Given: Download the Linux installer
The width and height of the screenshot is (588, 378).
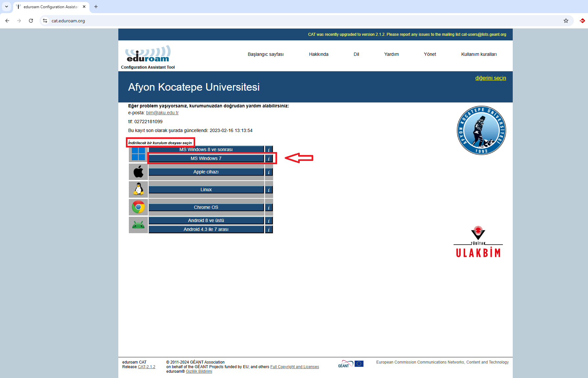Looking at the screenshot, I should point(206,190).
